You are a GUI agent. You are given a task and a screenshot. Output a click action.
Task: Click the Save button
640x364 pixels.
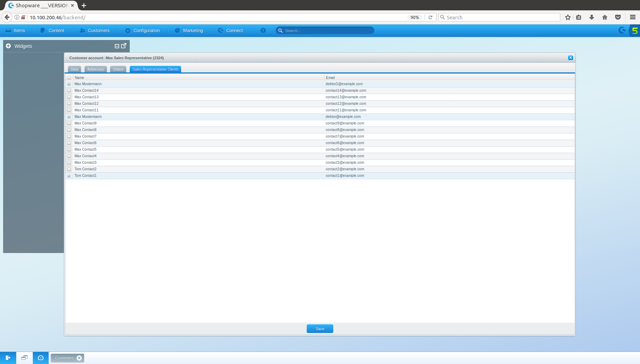click(x=320, y=329)
